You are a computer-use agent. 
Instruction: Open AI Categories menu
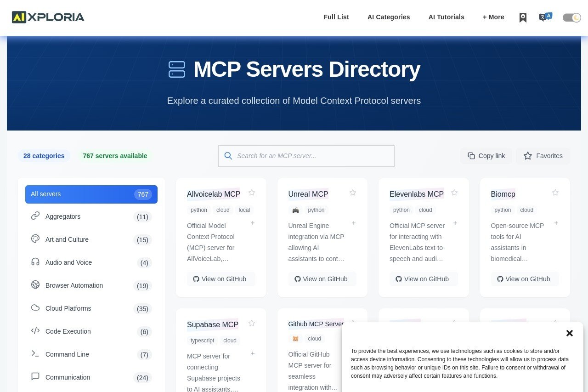(389, 17)
